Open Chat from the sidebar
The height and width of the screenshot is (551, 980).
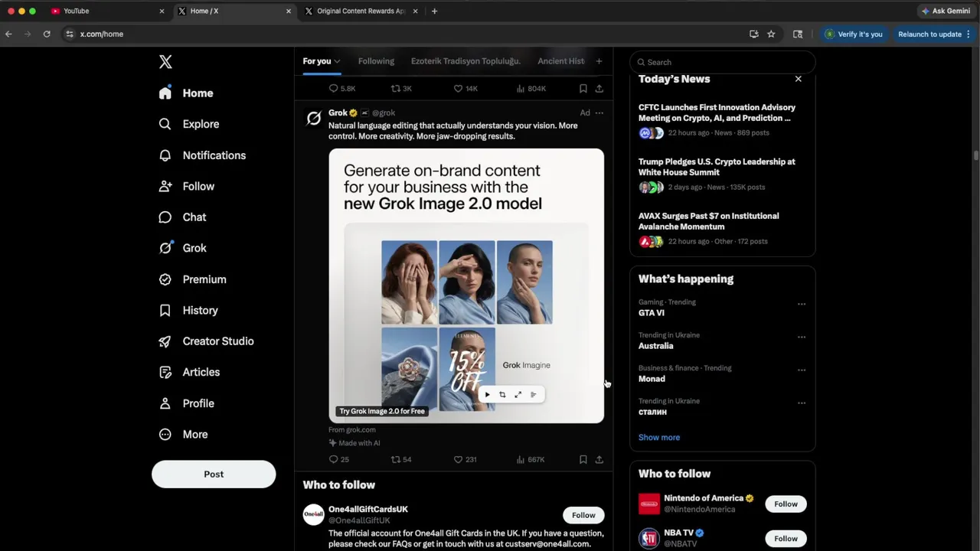pos(183,217)
